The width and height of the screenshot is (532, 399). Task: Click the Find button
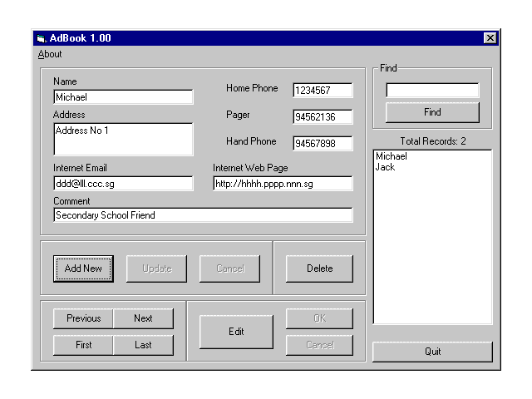point(432,112)
